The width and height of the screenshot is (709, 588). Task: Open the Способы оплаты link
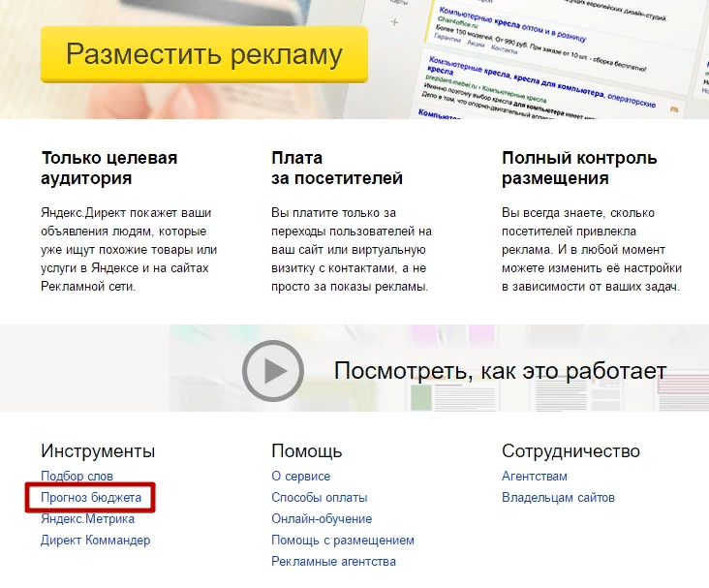point(320,498)
